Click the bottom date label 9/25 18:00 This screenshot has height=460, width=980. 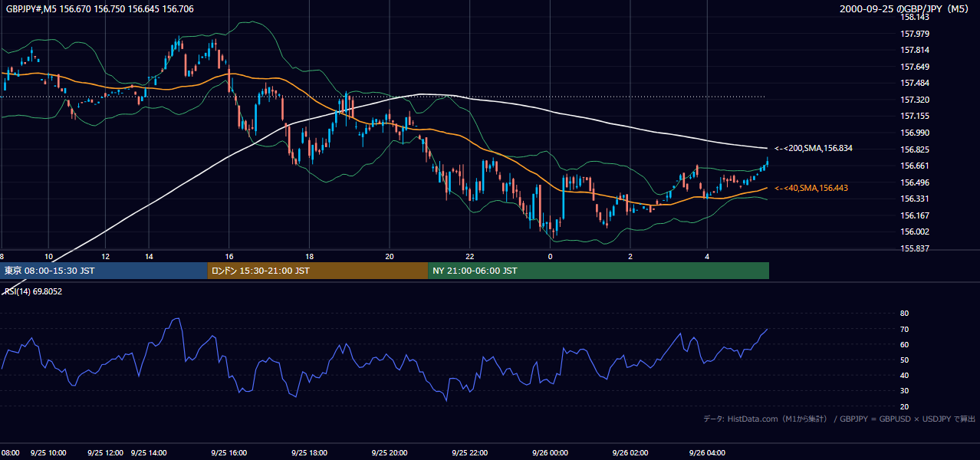309,453
